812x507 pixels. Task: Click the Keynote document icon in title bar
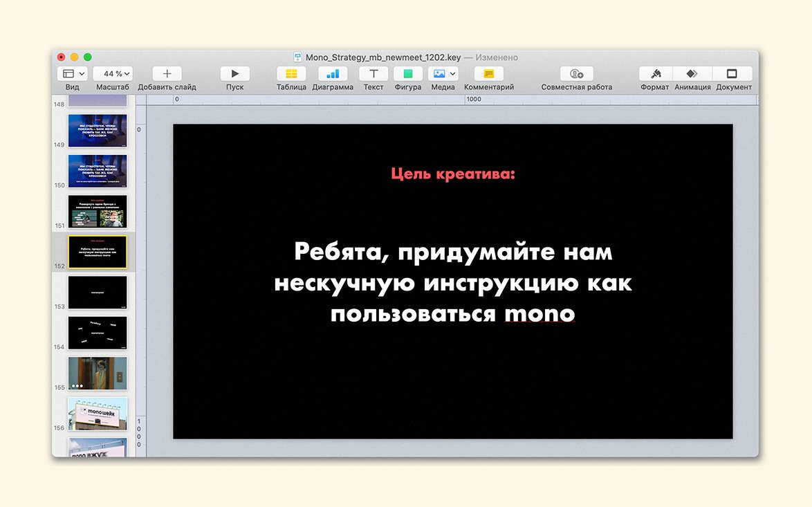[298, 57]
